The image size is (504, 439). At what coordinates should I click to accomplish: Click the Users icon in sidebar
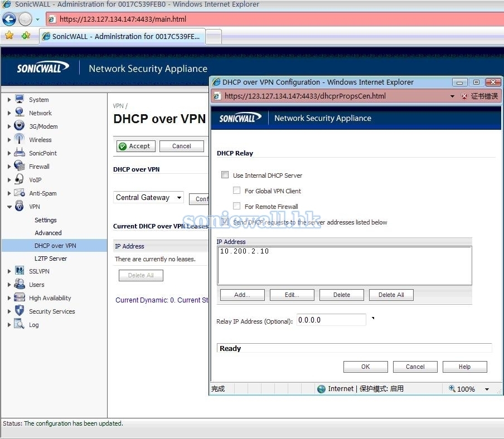(20, 284)
